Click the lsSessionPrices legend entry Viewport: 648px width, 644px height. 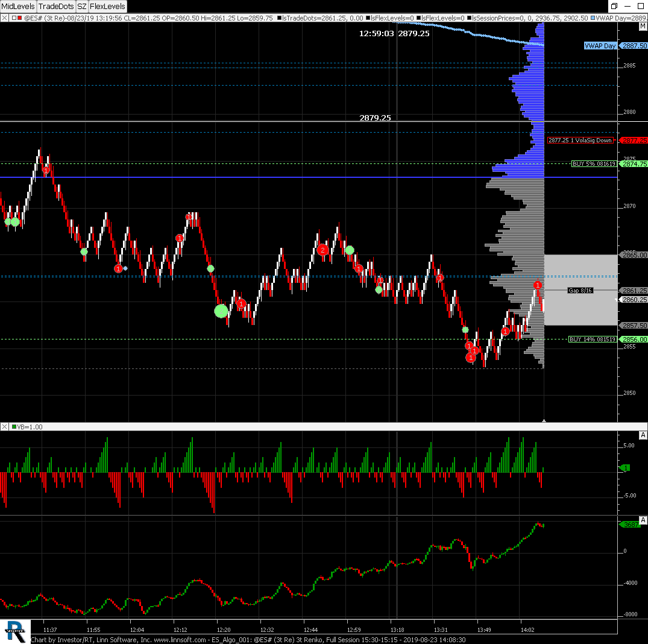click(530, 18)
